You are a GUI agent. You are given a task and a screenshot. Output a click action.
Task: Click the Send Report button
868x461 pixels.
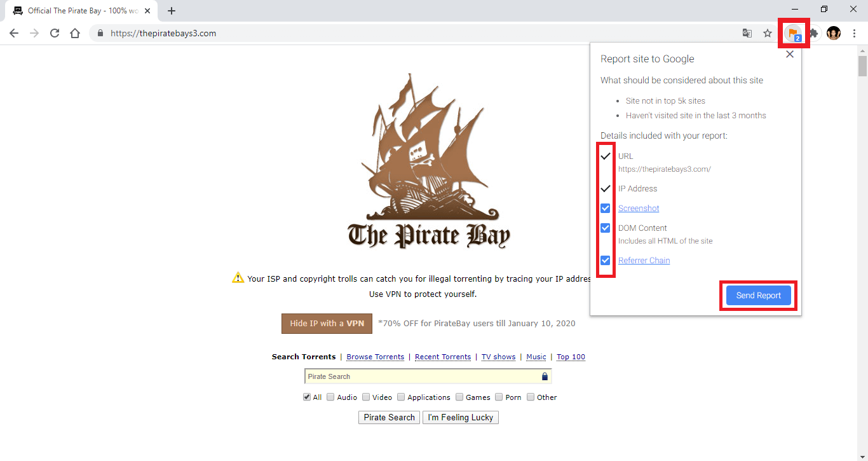pyautogui.click(x=758, y=296)
